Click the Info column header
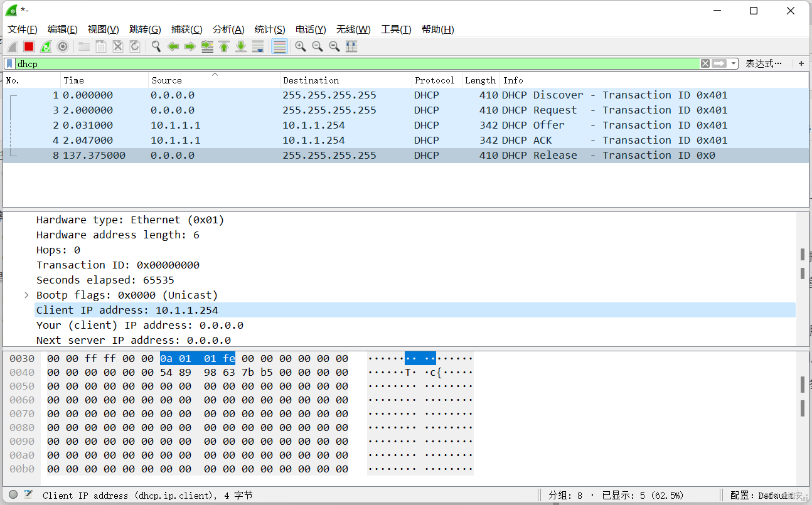Viewport: 812px width, 505px height. (x=654, y=80)
